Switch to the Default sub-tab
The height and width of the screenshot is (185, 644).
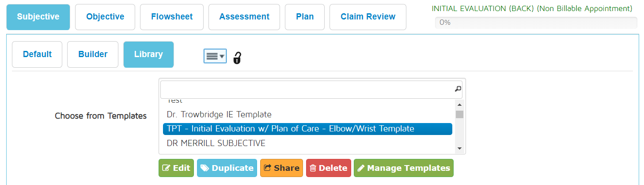click(37, 54)
